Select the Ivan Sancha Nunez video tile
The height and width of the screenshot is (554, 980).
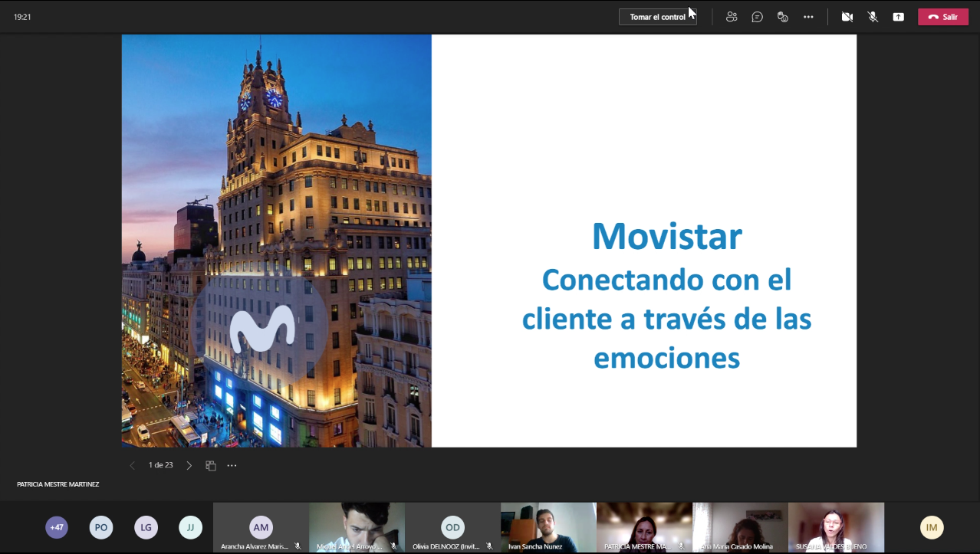click(x=548, y=527)
